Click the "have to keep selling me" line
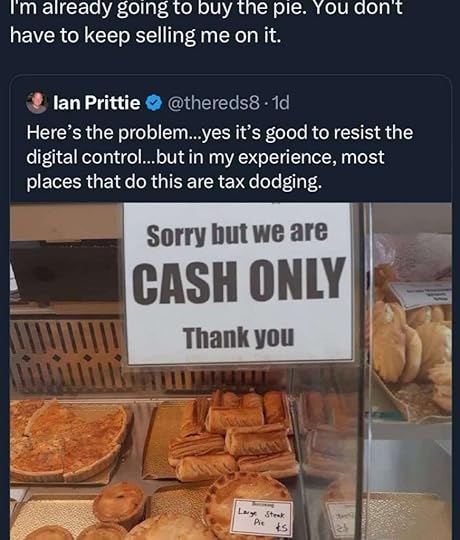The height and width of the screenshot is (540, 460). click(145, 36)
